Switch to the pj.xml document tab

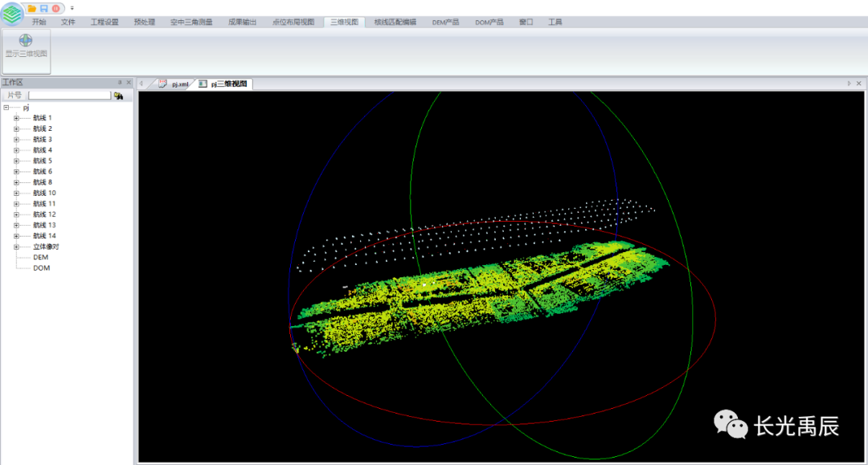[174, 84]
